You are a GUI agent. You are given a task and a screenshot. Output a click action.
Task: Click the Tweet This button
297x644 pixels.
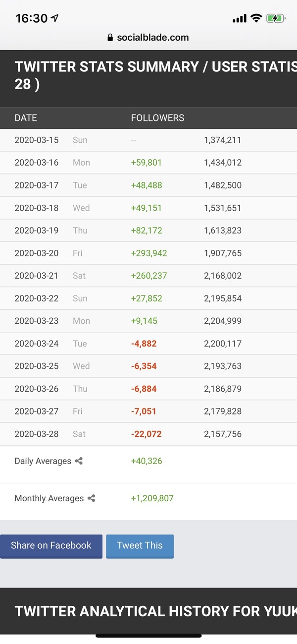pyautogui.click(x=140, y=546)
